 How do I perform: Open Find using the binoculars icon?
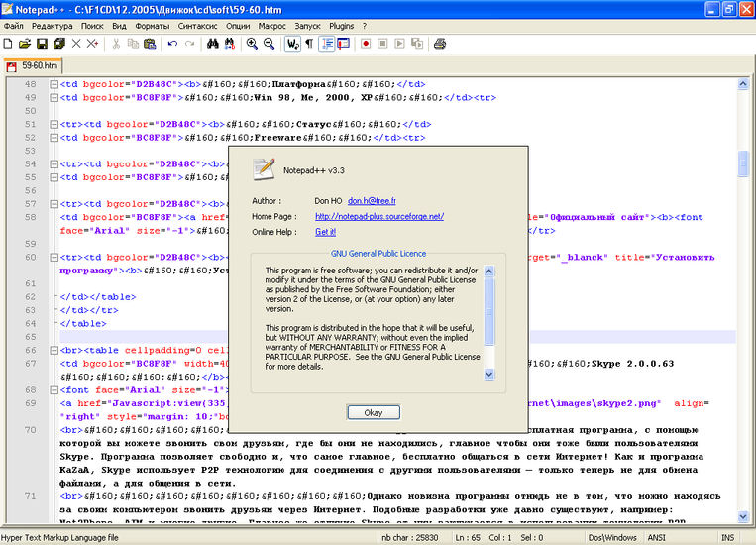[213, 44]
